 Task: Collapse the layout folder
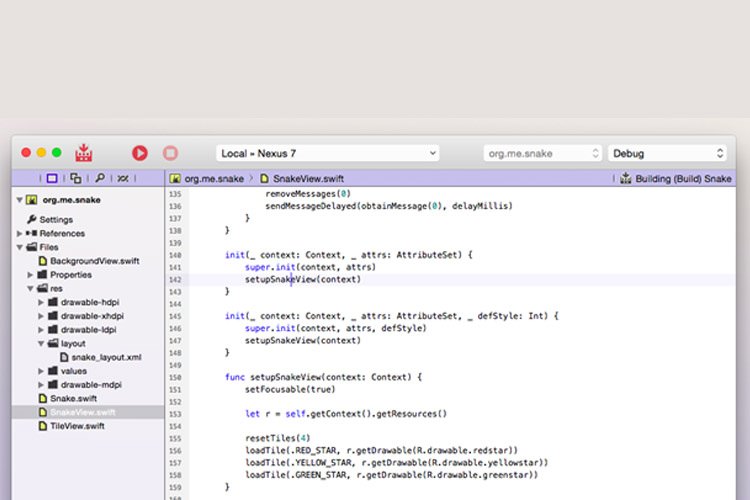point(41,344)
